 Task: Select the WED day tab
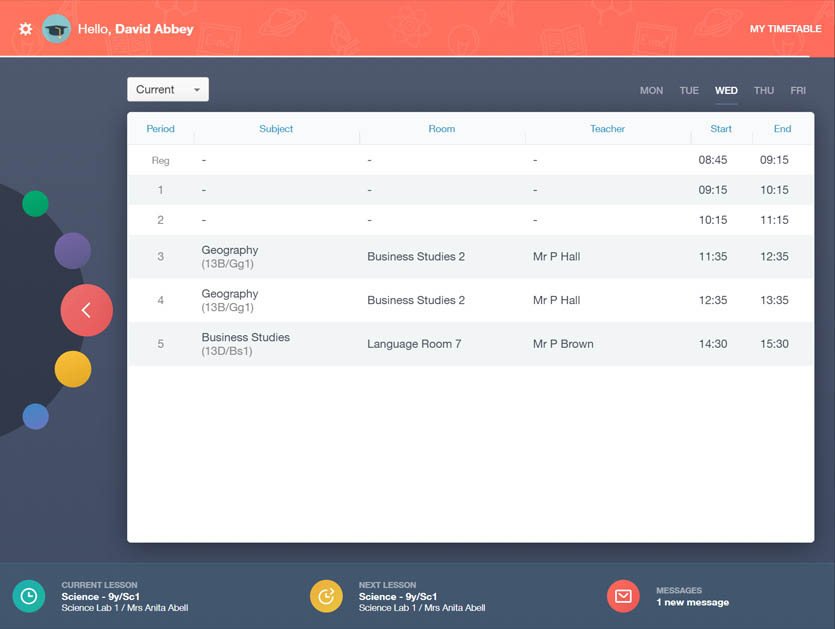coord(726,91)
